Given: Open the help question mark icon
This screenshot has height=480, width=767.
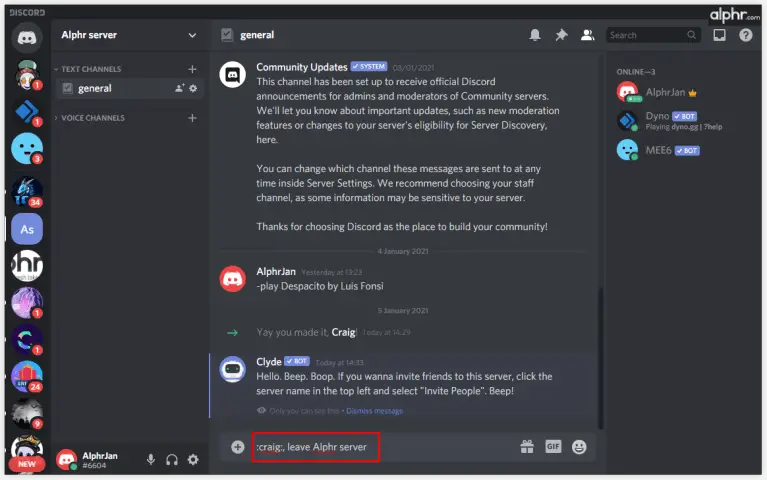Looking at the screenshot, I should coord(745,35).
